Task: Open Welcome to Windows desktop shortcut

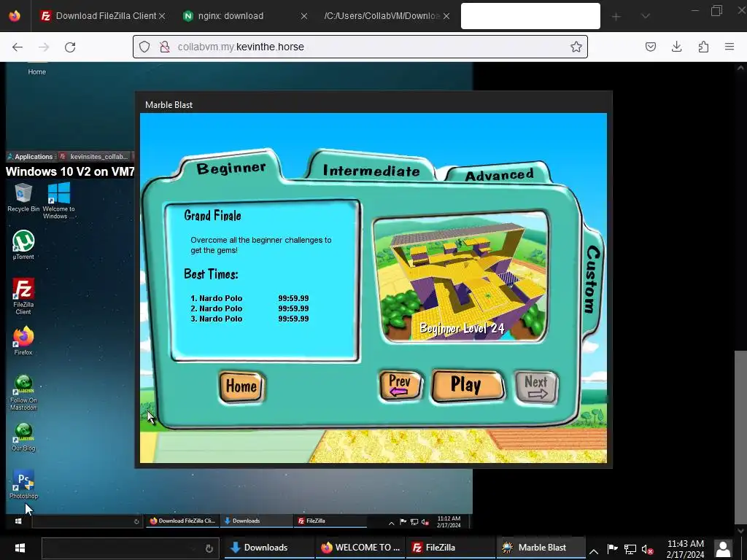Action: pos(58,201)
